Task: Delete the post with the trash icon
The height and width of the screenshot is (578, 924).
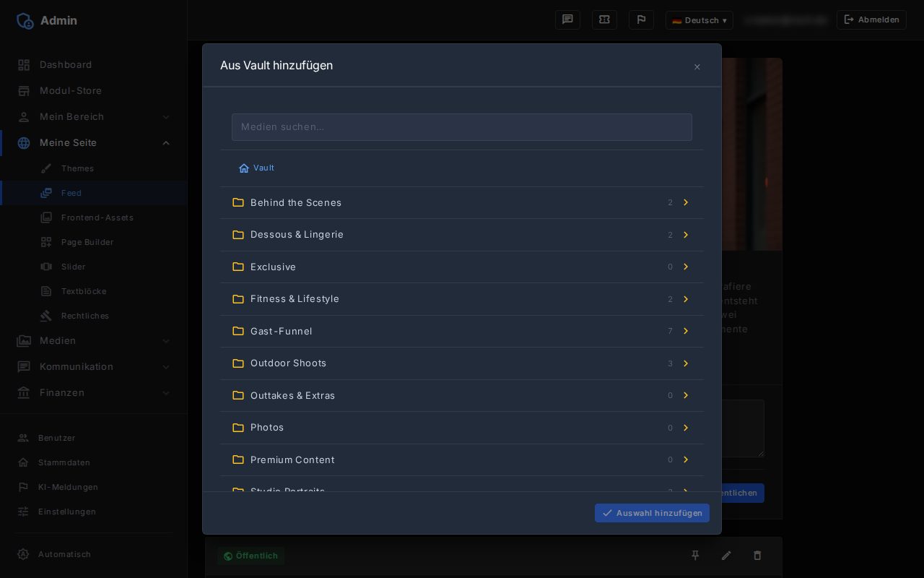Action: (757, 555)
